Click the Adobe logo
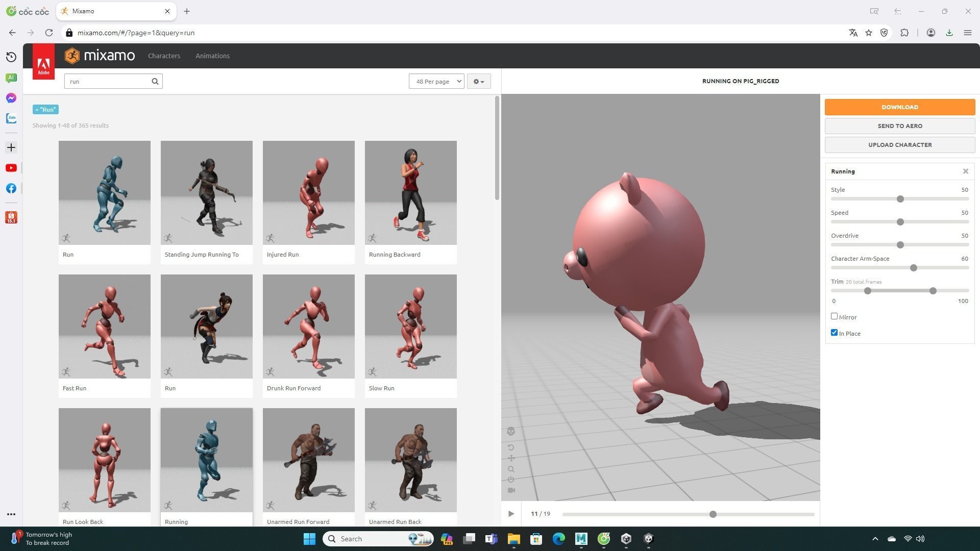The height and width of the screenshot is (551, 980). click(43, 62)
